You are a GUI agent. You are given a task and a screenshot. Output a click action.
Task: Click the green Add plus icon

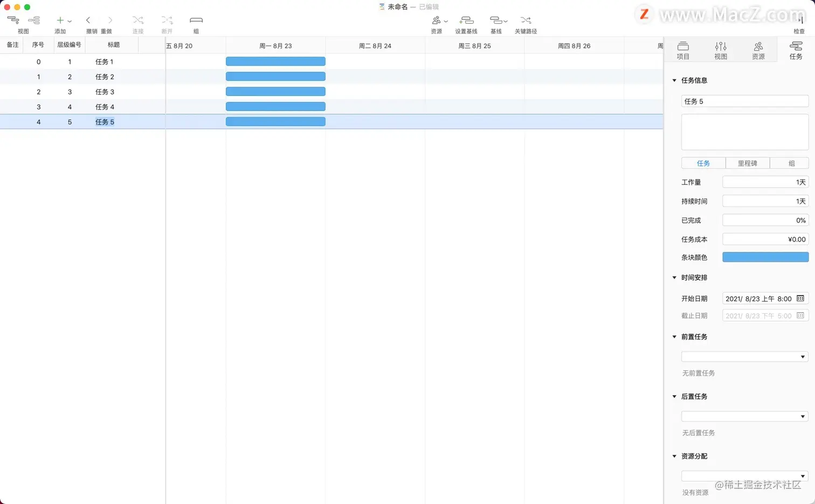tap(60, 20)
